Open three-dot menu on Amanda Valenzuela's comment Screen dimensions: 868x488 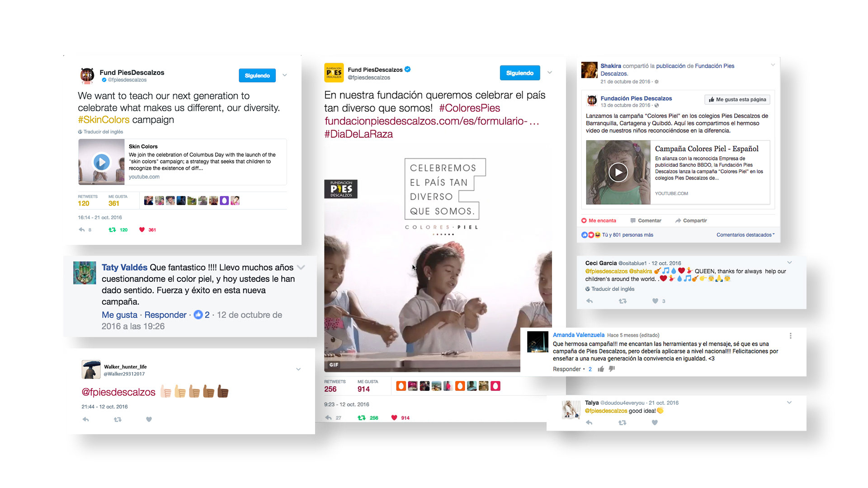point(790,336)
